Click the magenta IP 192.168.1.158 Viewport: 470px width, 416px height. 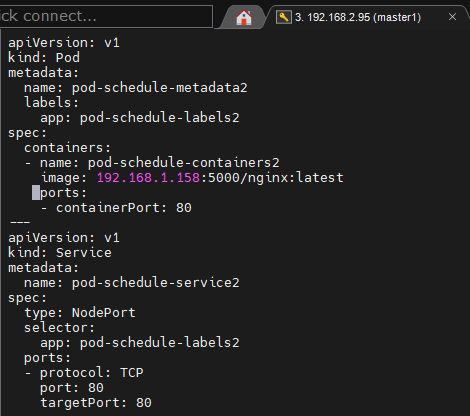pyautogui.click(x=148, y=178)
